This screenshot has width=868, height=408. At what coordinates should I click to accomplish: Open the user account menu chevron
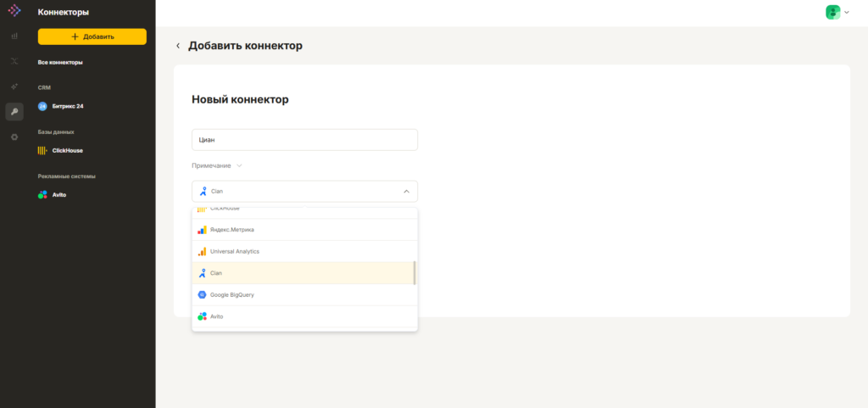(847, 12)
